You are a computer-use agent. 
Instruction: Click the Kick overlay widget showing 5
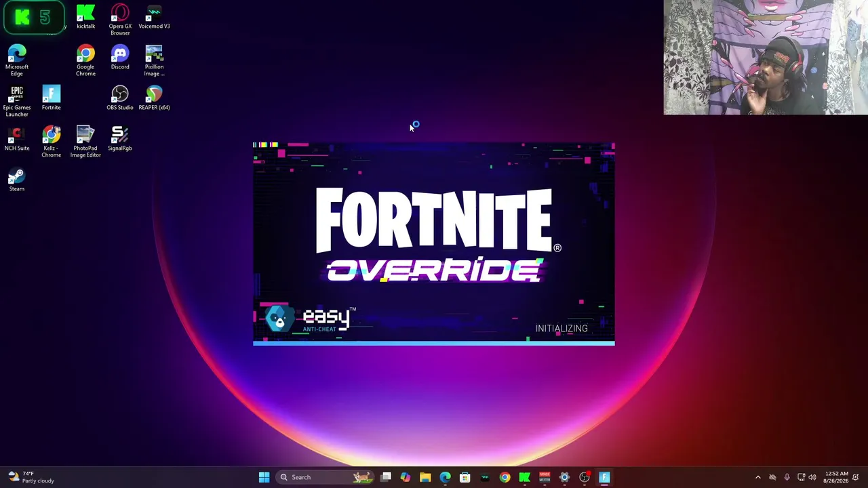[x=34, y=18]
